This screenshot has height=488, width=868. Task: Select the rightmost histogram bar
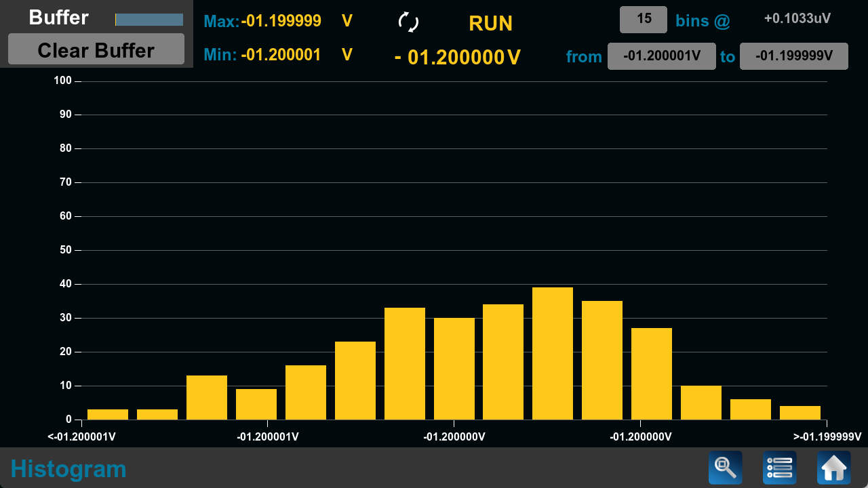pos(800,413)
